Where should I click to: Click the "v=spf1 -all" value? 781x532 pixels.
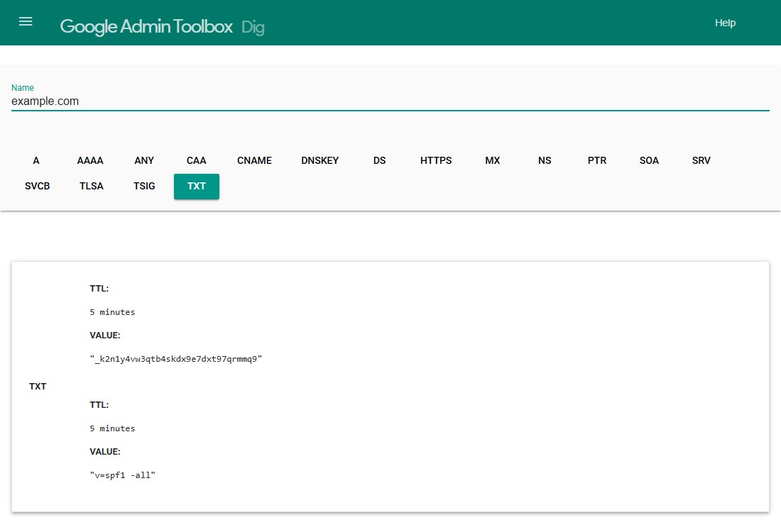pyautogui.click(x=123, y=475)
